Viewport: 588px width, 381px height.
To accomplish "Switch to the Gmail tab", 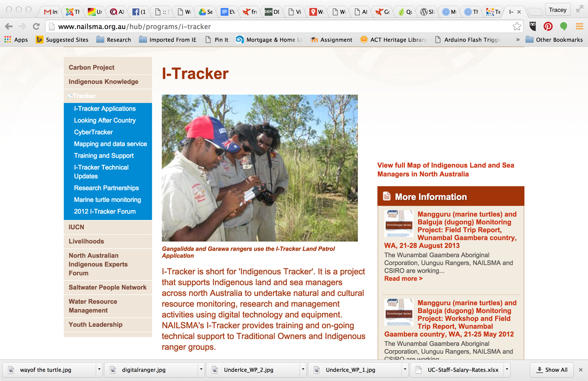I will (51, 12).
